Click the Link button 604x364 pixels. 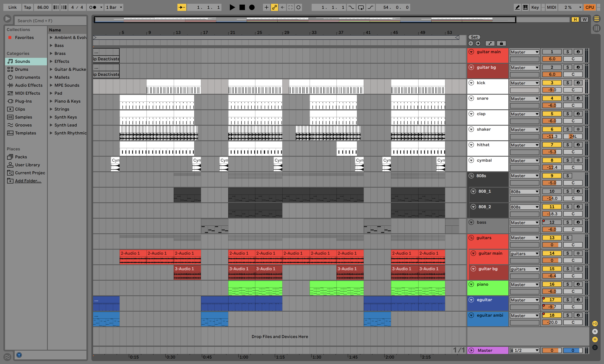pyautogui.click(x=12, y=7)
